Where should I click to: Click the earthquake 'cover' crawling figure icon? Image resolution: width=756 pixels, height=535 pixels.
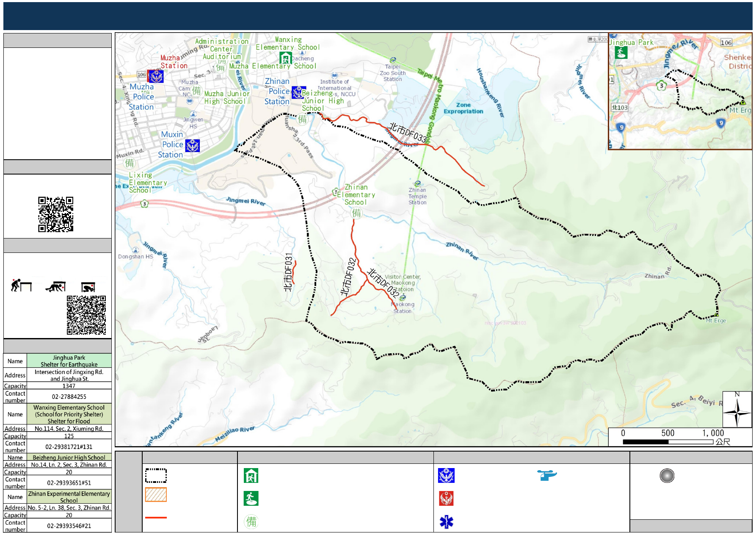point(55,287)
